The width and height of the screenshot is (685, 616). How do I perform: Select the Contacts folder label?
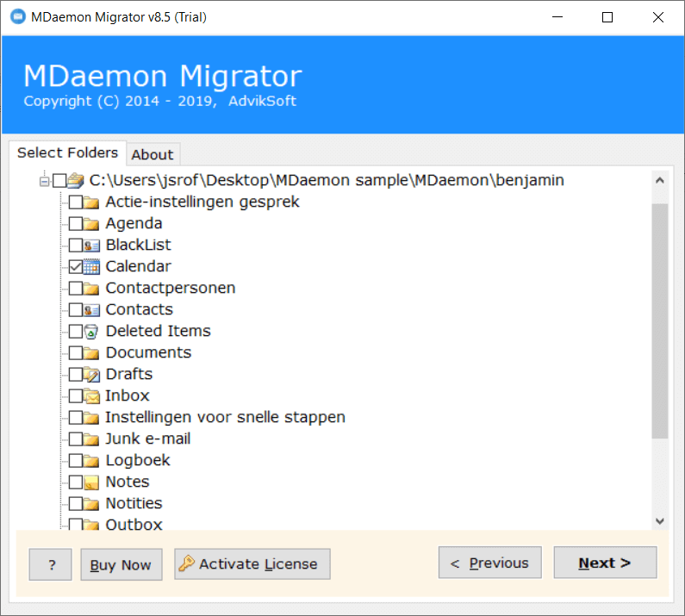click(x=140, y=310)
